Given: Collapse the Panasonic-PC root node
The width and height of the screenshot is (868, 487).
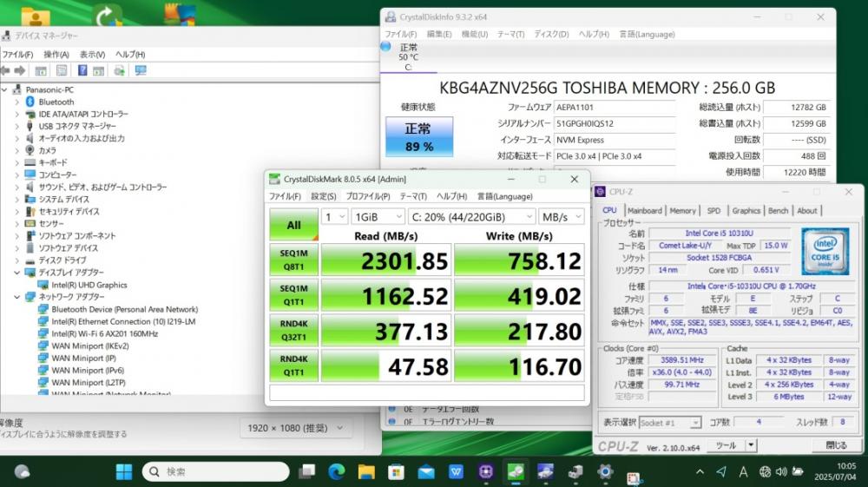Looking at the screenshot, I should tap(4, 89).
